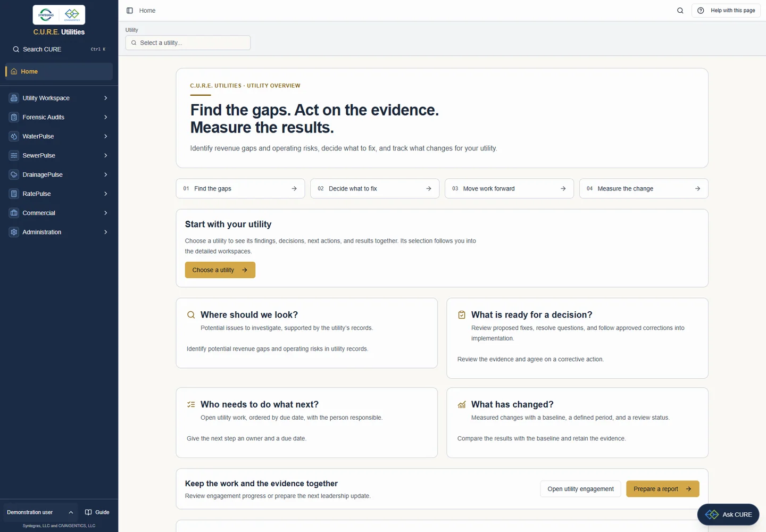The width and height of the screenshot is (766, 532).
Task: Select step 01 'Find the gaps'
Action: (x=240, y=188)
